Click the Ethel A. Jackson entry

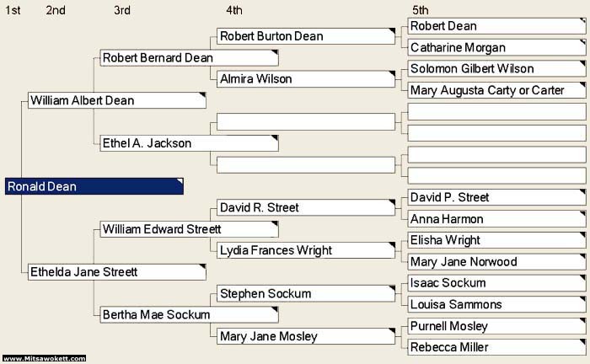[x=190, y=143]
